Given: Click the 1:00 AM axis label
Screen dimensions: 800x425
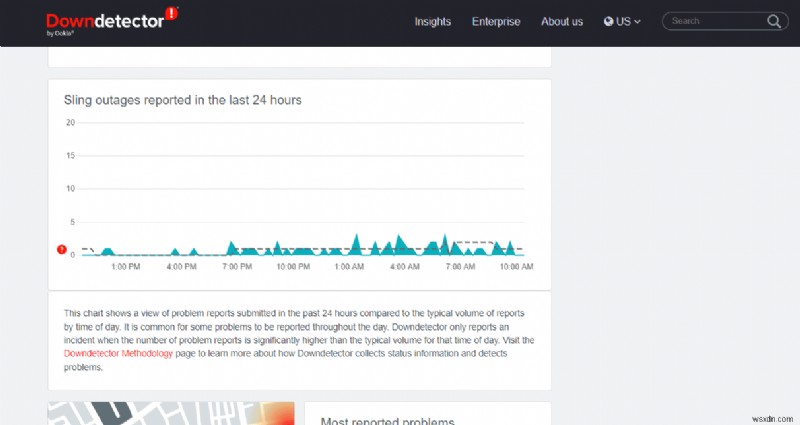Looking at the screenshot, I should click(x=349, y=266).
